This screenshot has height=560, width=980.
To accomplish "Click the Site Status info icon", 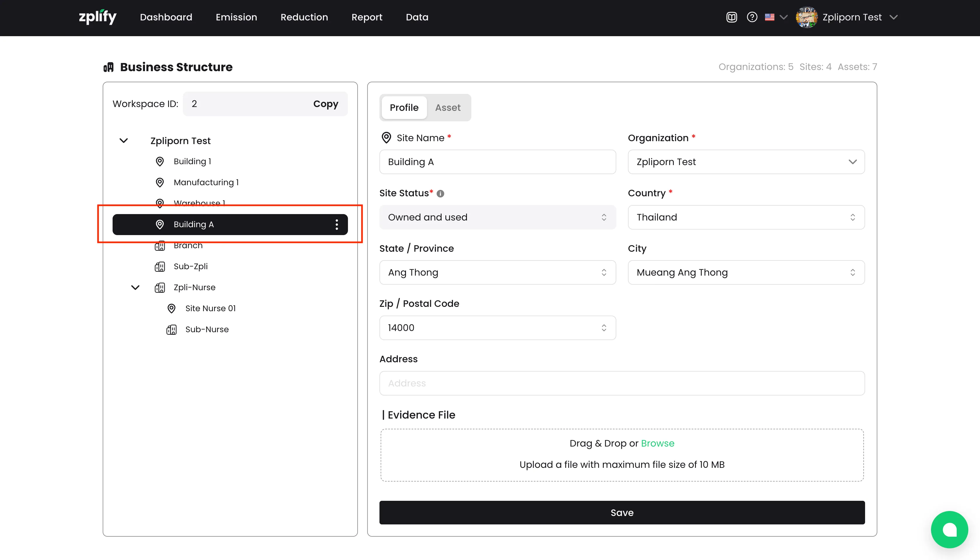I will (440, 194).
